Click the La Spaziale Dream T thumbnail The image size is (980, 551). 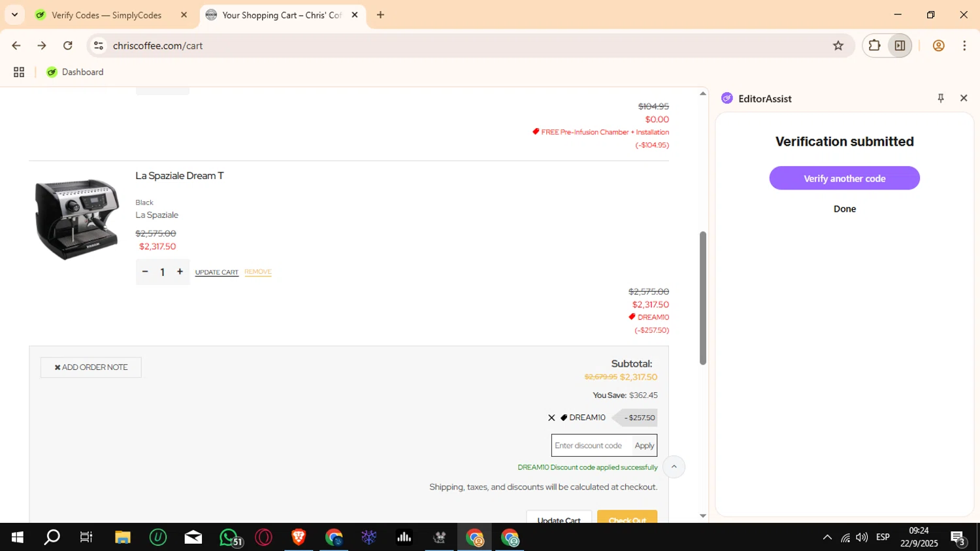point(77,218)
